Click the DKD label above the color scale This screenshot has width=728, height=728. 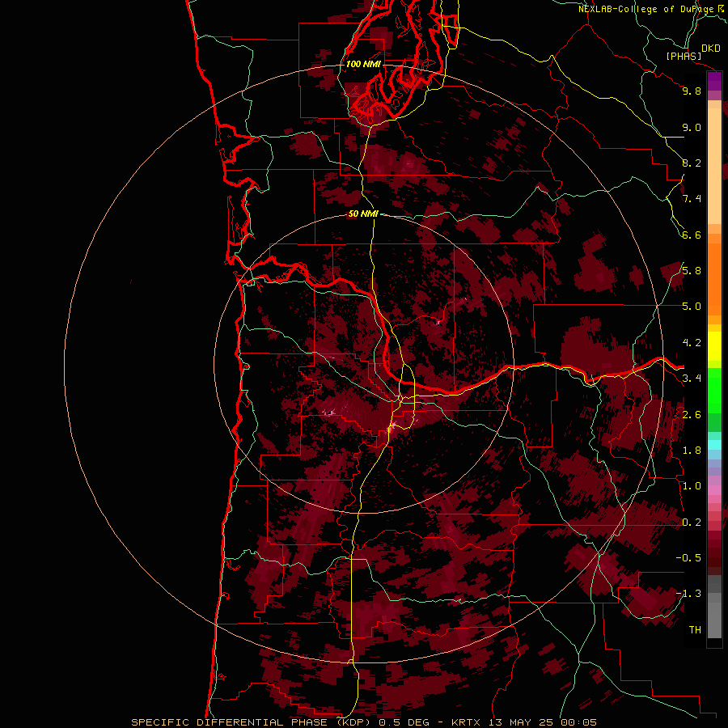(711, 49)
